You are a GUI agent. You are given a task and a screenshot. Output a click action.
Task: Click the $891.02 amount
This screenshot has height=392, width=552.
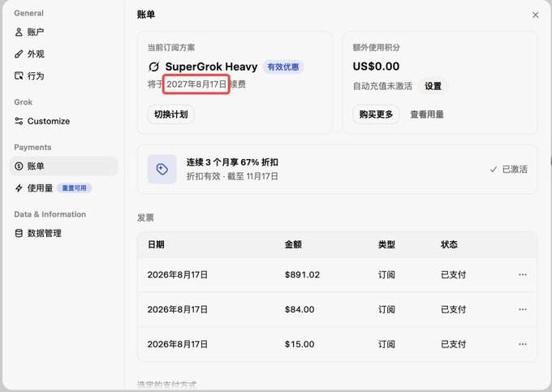[x=303, y=275]
